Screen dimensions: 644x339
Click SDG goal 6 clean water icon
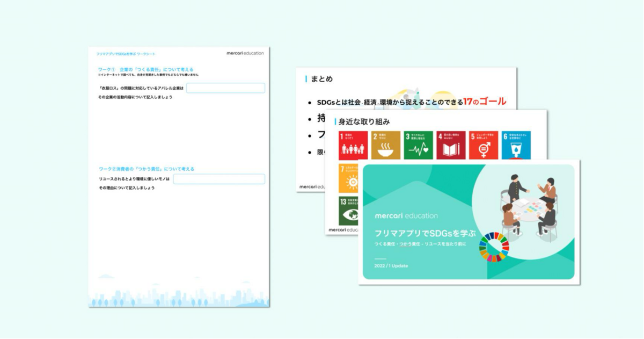tap(516, 145)
